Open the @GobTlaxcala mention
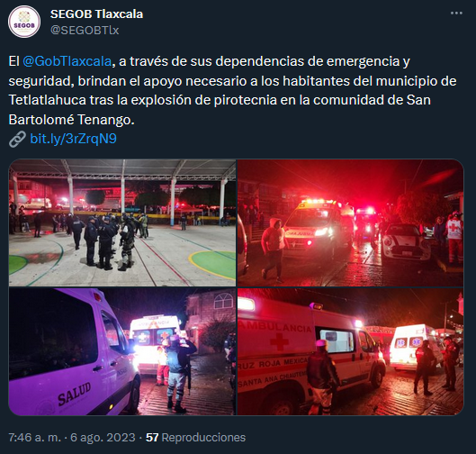 pyautogui.click(x=67, y=61)
